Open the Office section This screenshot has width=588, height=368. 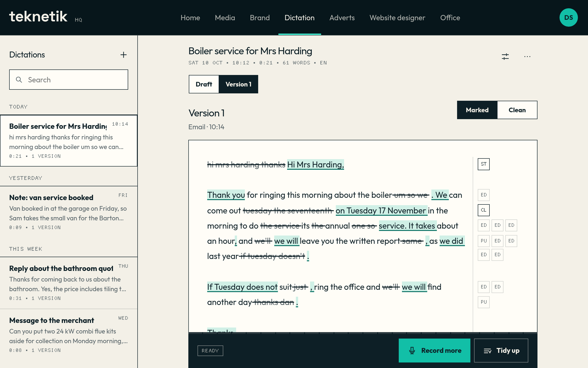pos(450,17)
